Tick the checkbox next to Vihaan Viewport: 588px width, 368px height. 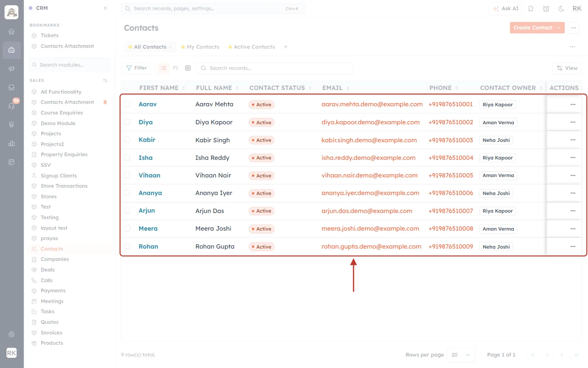tap(127, 175)
